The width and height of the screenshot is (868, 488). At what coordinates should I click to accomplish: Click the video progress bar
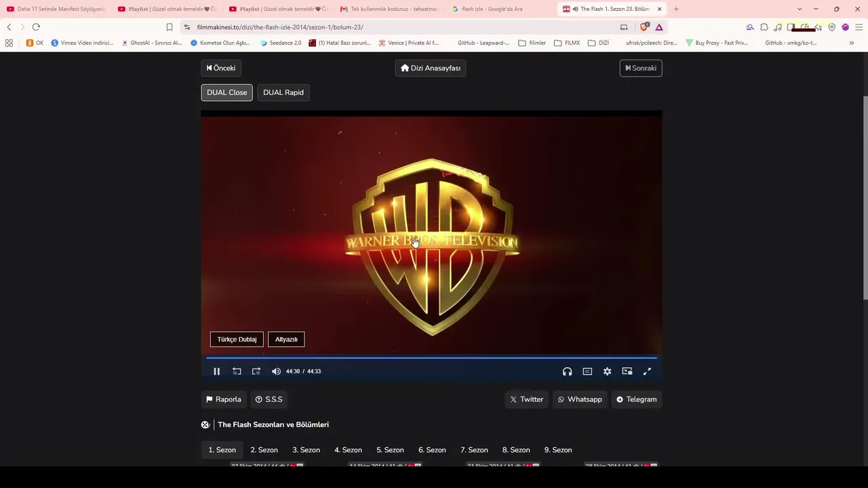[x=431, y=357]
